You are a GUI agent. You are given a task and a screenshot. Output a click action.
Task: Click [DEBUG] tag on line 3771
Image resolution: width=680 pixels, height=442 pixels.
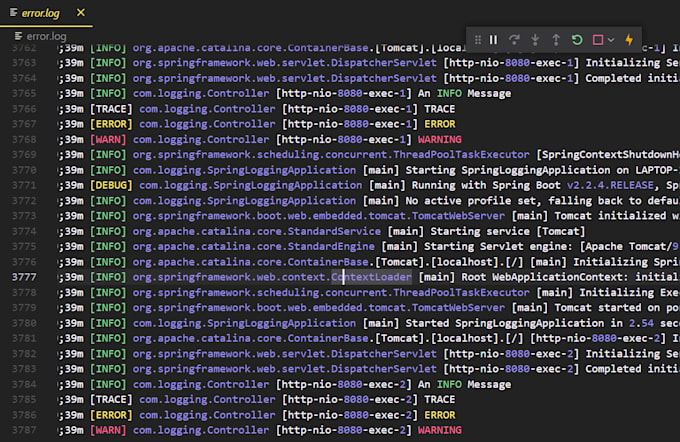(x=111, y=185)
